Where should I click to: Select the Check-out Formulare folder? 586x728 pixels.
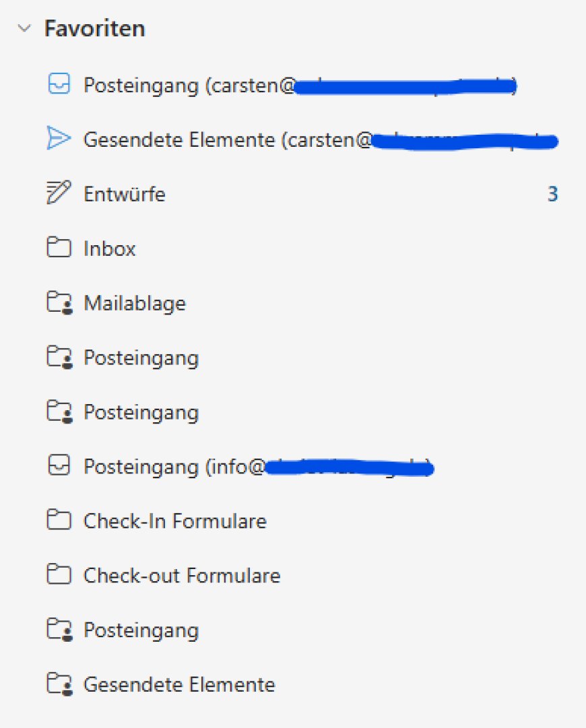click(181, 575)
